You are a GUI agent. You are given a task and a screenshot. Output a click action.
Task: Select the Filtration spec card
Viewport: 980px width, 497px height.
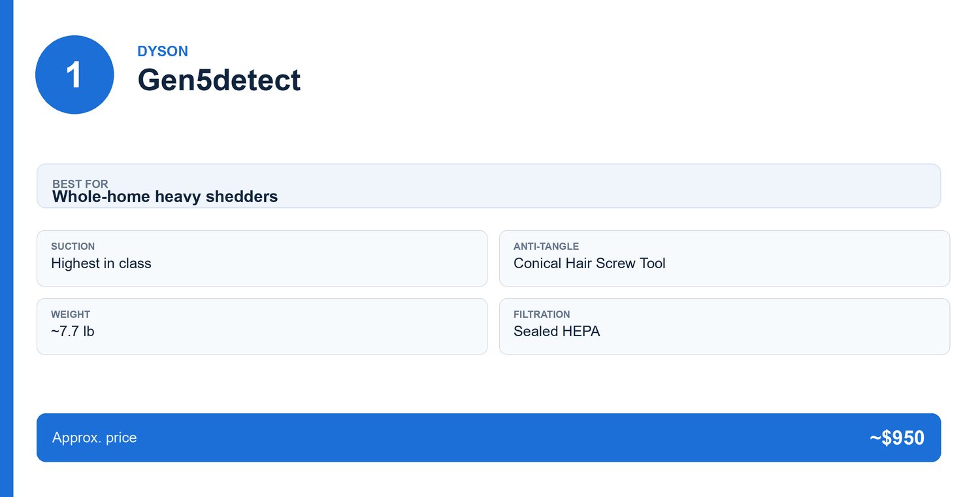725,326
